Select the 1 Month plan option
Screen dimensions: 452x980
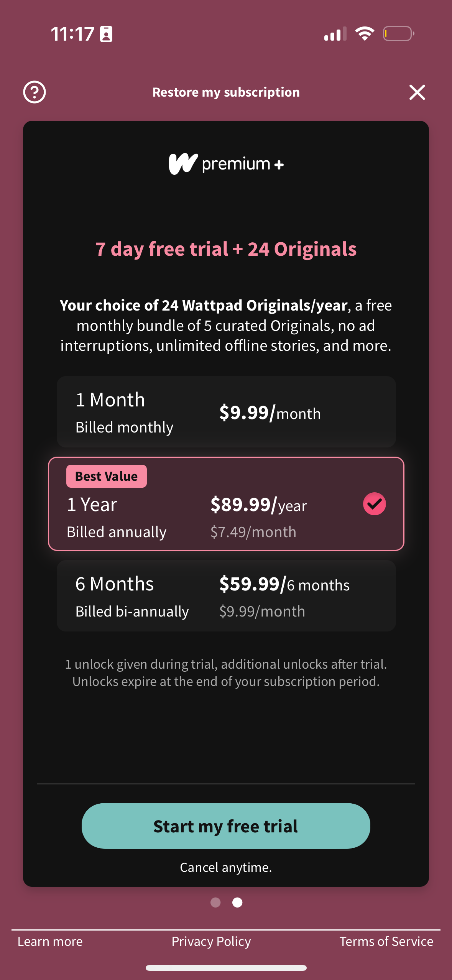226,412
